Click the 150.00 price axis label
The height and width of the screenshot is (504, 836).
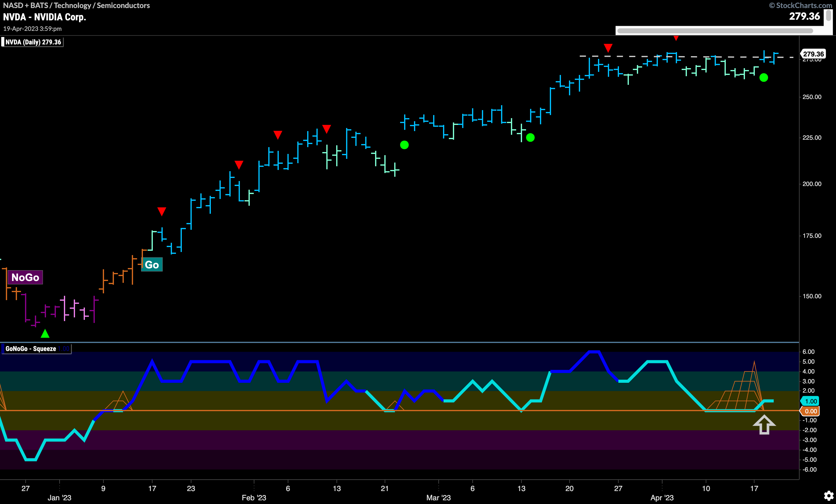click(812, 296)
